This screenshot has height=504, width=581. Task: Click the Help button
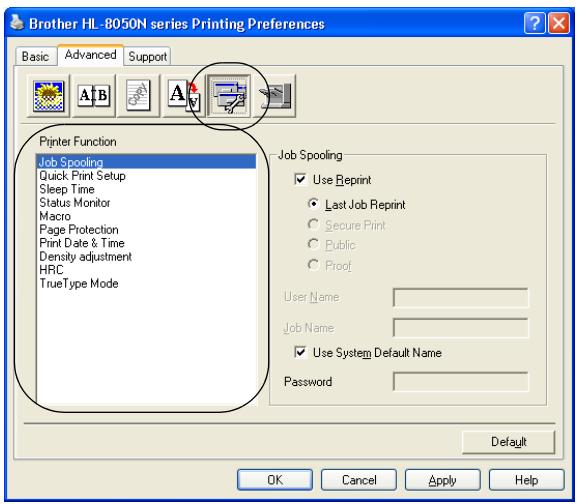[x=527, y=480]
